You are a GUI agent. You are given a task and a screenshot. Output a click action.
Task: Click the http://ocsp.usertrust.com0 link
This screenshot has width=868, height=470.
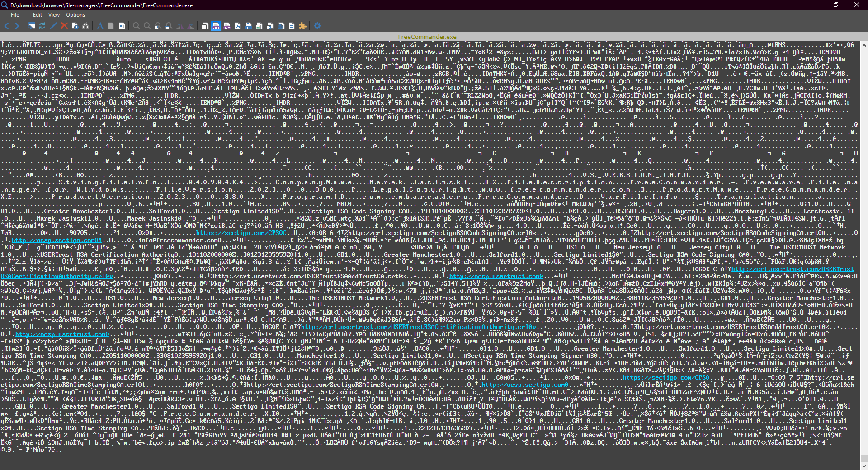pyautogui.click(x=496, y=277)
